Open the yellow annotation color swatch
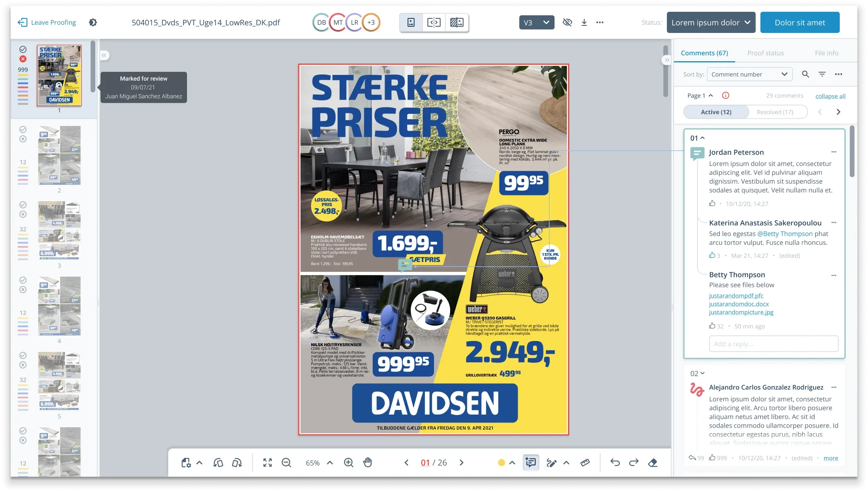 click(501, 463)
